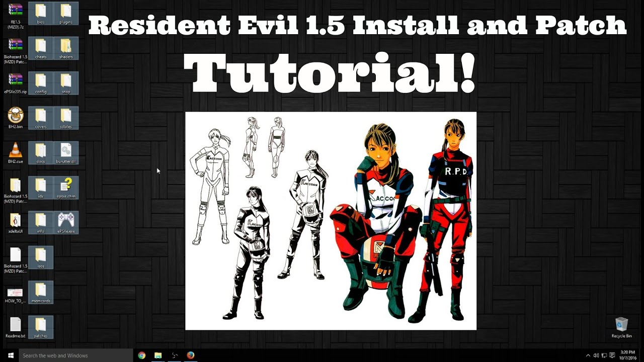Click the isos folder
This screenshot has height=362, width=644.
[x=41, y=257]
